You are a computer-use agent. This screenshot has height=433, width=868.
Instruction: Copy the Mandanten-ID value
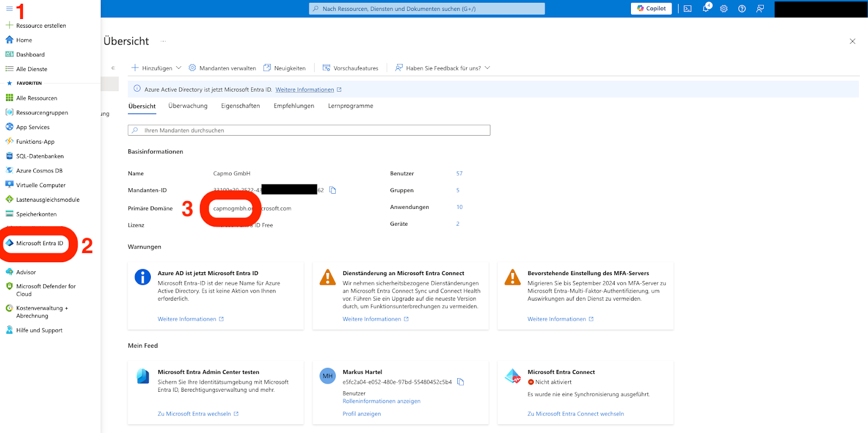(333, 190)
